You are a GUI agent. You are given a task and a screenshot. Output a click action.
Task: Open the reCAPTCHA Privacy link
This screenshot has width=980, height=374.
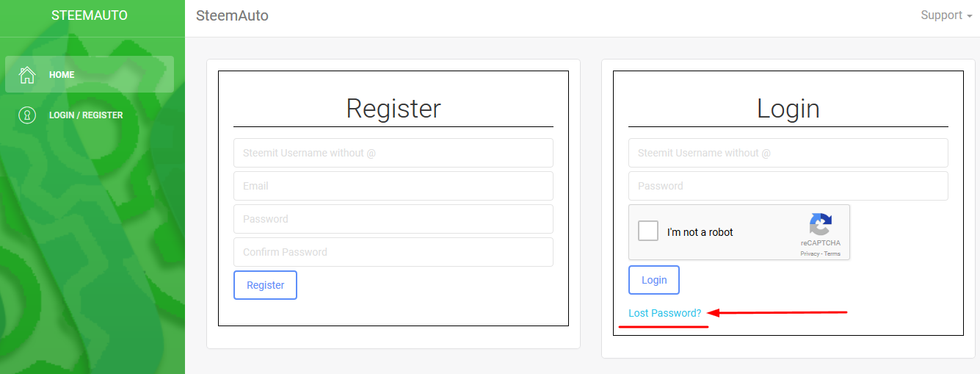point(810,253)
